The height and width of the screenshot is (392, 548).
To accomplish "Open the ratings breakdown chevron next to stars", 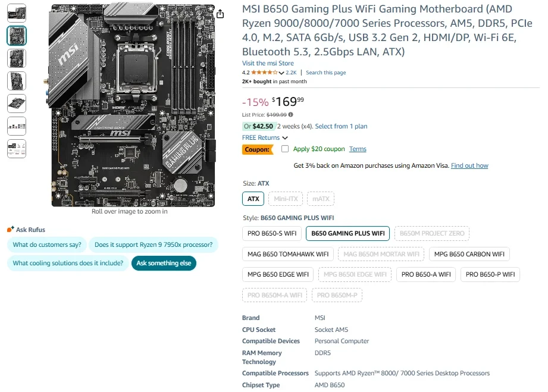I will [x=281, y=73].
